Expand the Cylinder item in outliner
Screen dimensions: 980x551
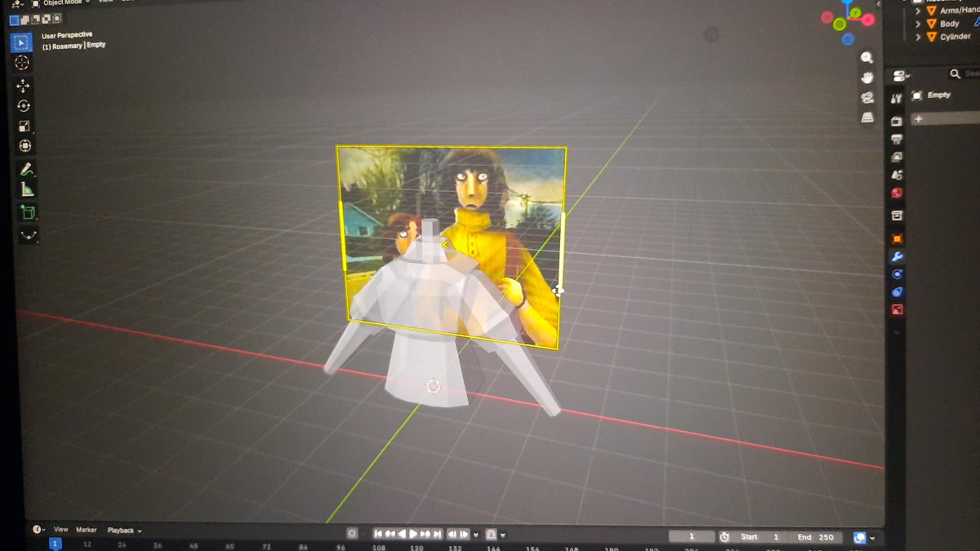tap(918, 37)
